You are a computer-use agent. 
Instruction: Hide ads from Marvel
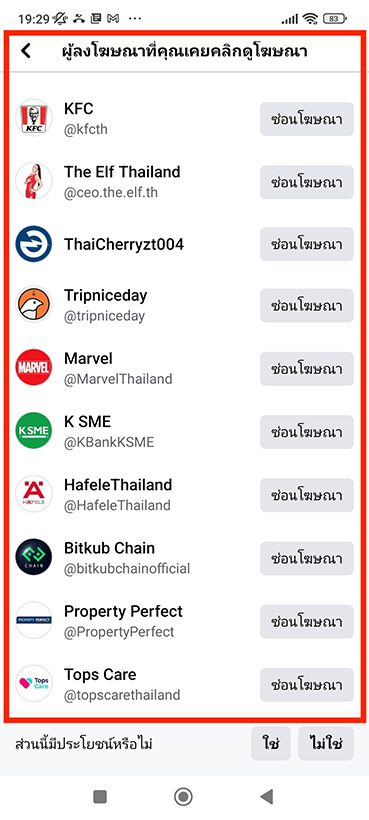coord(307,369)
